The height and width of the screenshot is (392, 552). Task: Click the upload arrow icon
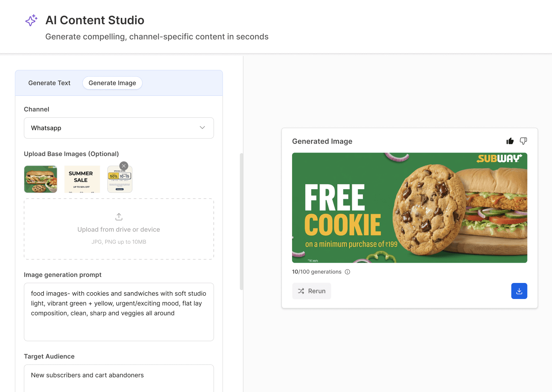point(119,217)
